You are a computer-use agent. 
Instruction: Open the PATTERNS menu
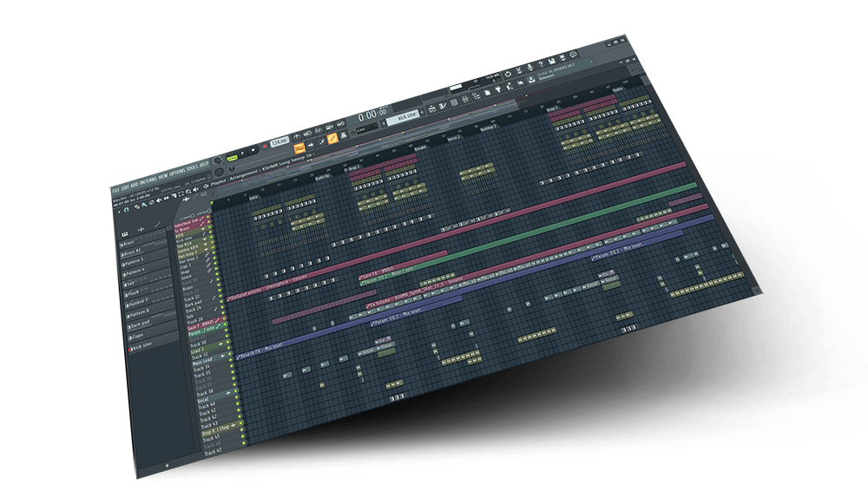(x=149, y=180)
